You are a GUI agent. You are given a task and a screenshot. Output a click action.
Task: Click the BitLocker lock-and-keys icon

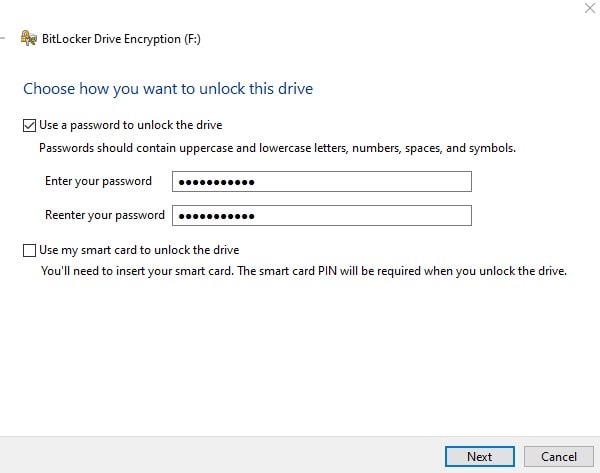tap(29, 38)
